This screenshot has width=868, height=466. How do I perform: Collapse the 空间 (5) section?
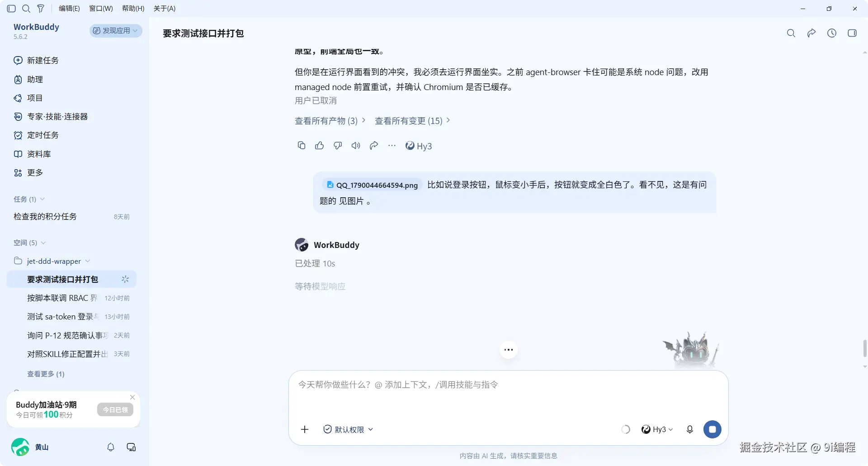30,243
